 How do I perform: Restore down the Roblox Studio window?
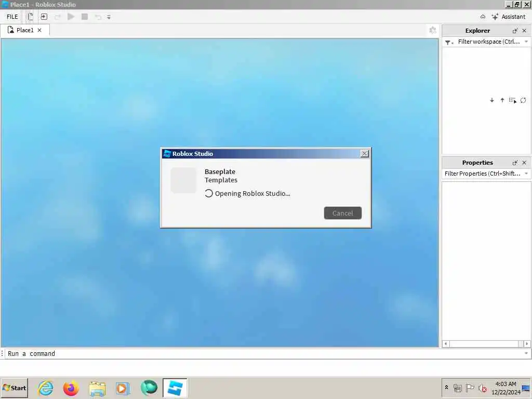(x=517, y=4)
